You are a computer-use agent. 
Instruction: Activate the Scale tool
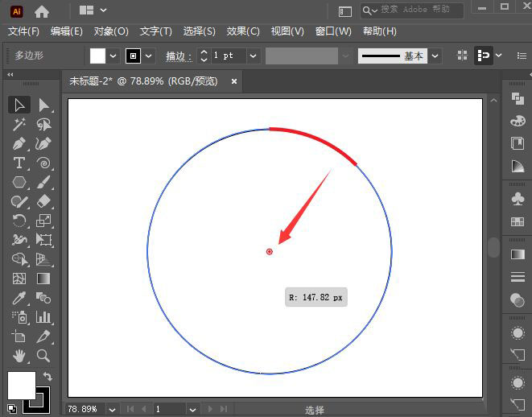43,221
